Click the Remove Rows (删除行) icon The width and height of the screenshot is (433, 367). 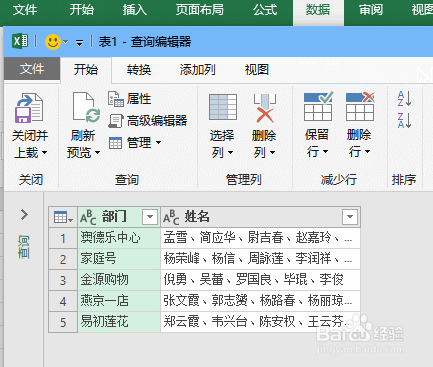tap(360, 107)
